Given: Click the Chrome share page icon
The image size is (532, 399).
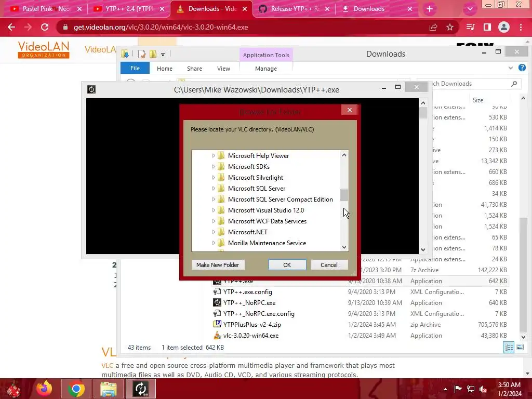Looking at the screenshot, I should [x=433, y=27].
